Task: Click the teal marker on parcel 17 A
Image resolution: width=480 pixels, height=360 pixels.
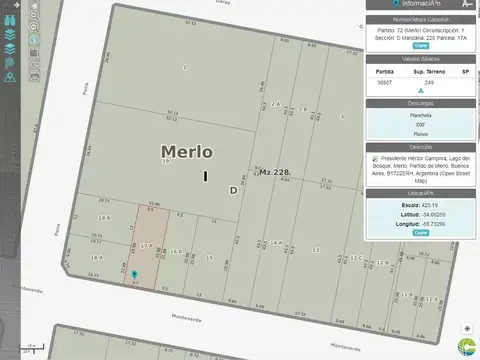Action: pyautogui.click(x=134, y=275)
